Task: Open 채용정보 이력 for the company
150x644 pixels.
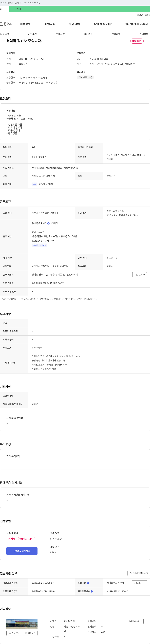Action: coord(134,621)
